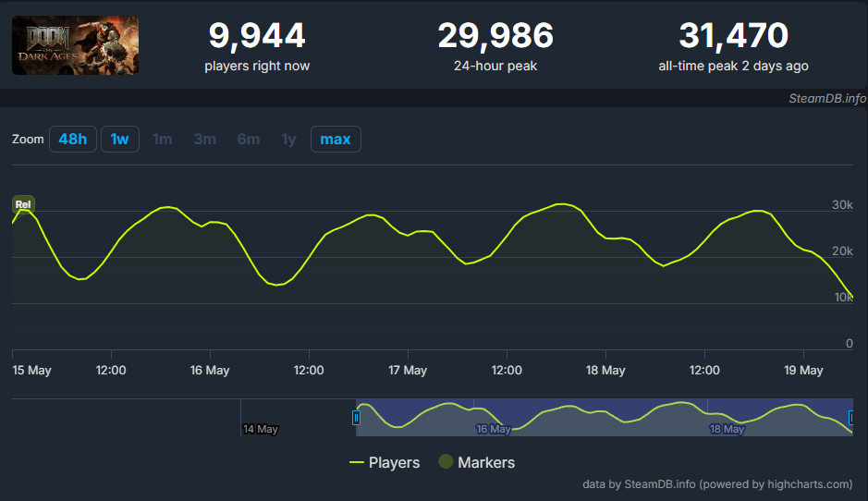The width and height of the screenshot is (868, 501).
Task: Show max time range
Action: coord(336,140)
